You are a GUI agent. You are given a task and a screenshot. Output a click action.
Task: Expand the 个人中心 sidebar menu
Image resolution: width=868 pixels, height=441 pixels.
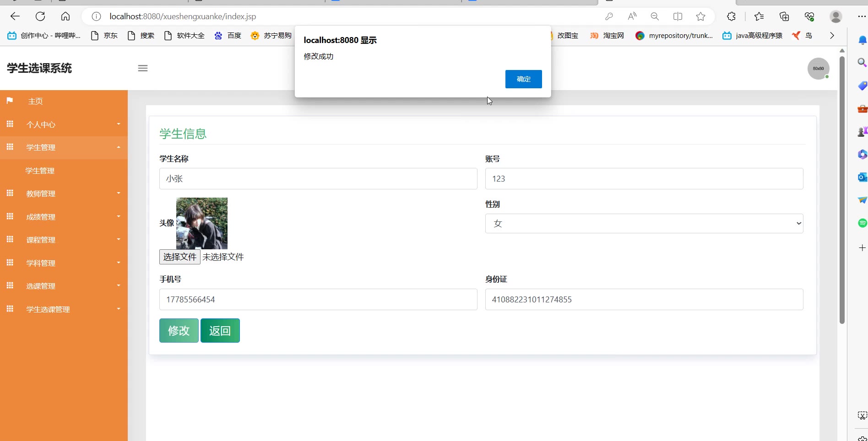coord(64,124)
